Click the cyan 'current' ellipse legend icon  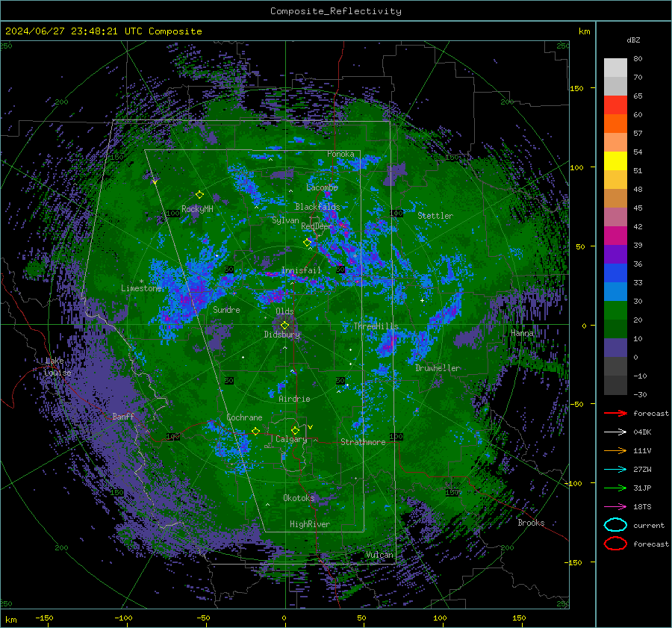click(615, 525)
